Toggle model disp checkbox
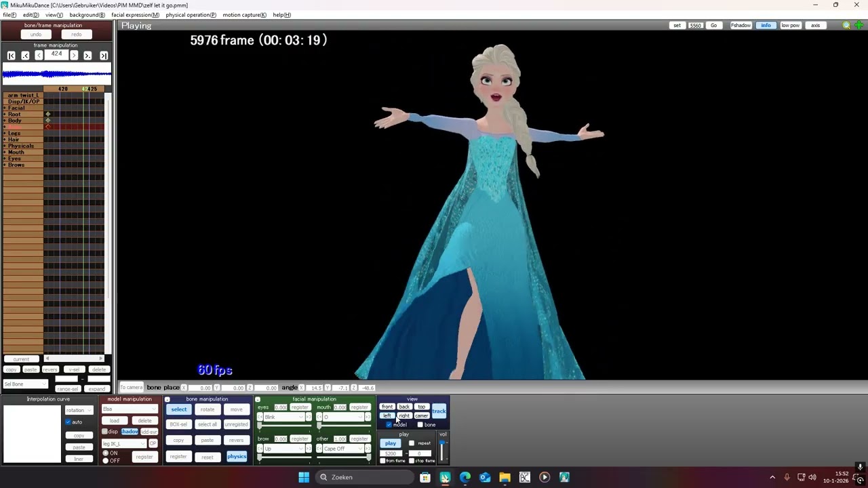Image resolution: width=868 pixels, height=488 pixels. 104,432
